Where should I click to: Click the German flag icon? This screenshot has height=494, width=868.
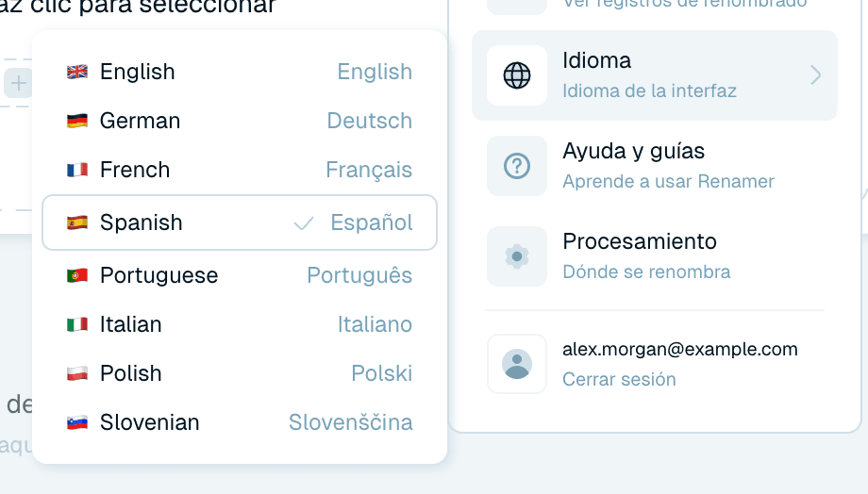point(77,121)
